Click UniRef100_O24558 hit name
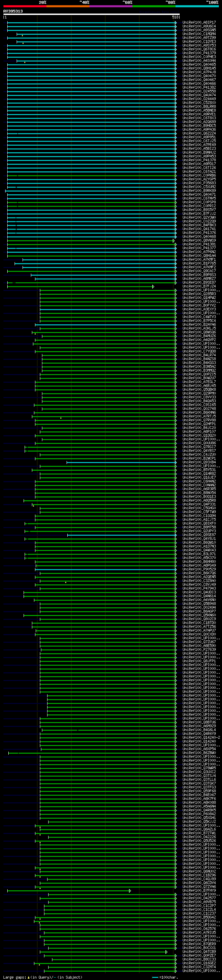 [x=199, y=91]
